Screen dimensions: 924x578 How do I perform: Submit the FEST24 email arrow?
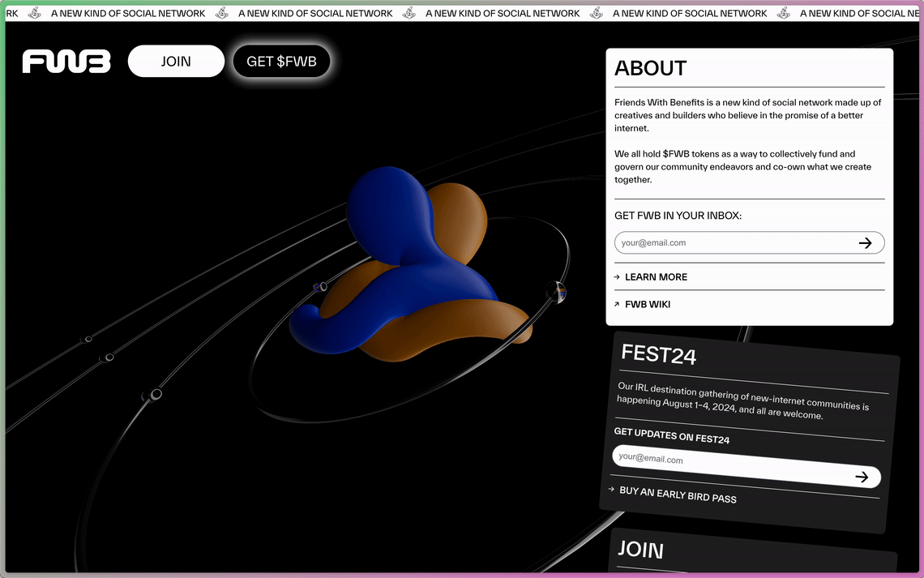[862, 476]
